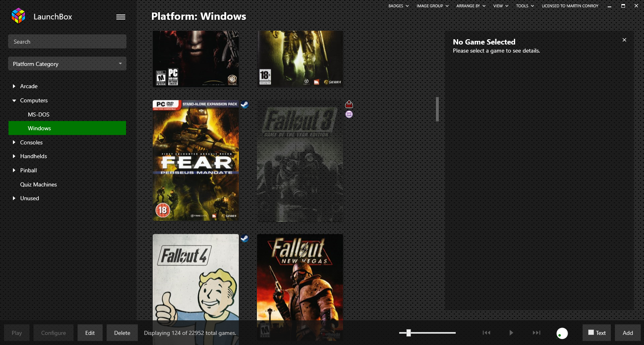Toggle the Text view checkbox
The image size is (644, 345).
point(591,332)
